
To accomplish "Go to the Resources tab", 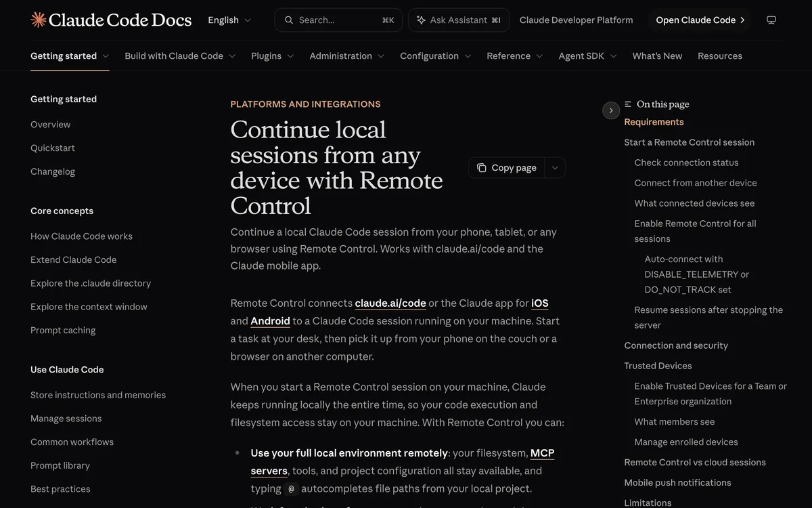I will (720, 56).
